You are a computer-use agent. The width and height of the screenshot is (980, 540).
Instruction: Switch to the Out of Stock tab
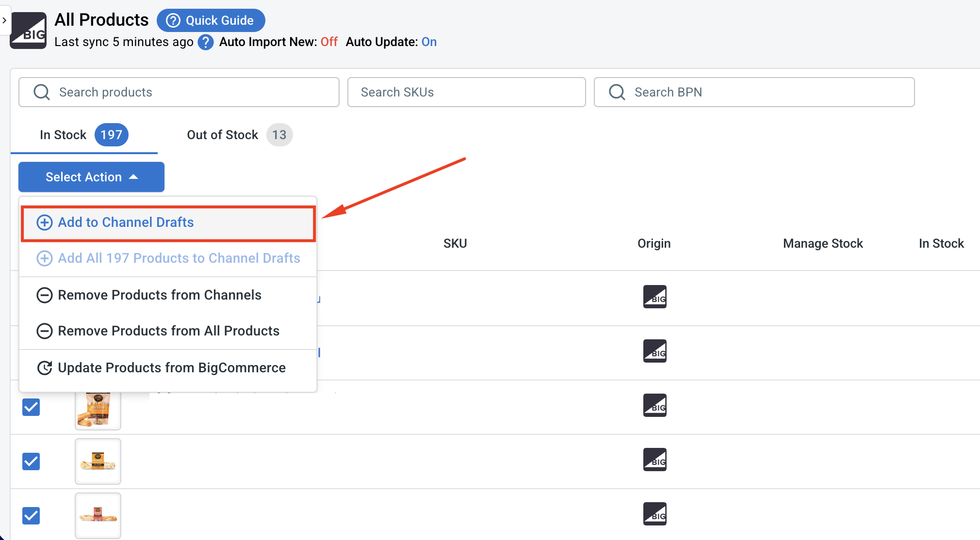point(240,135)
